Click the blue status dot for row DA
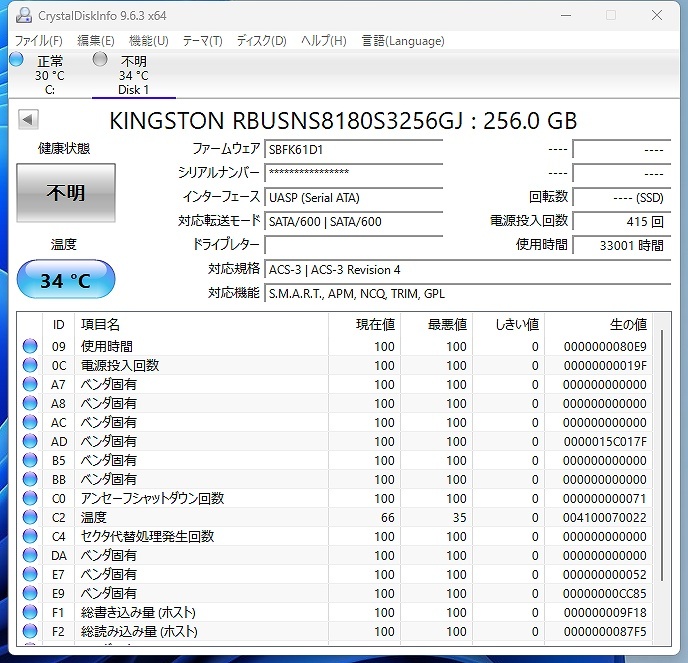The width and height of the screenshot is (688, 663). (x=30, y=555)
